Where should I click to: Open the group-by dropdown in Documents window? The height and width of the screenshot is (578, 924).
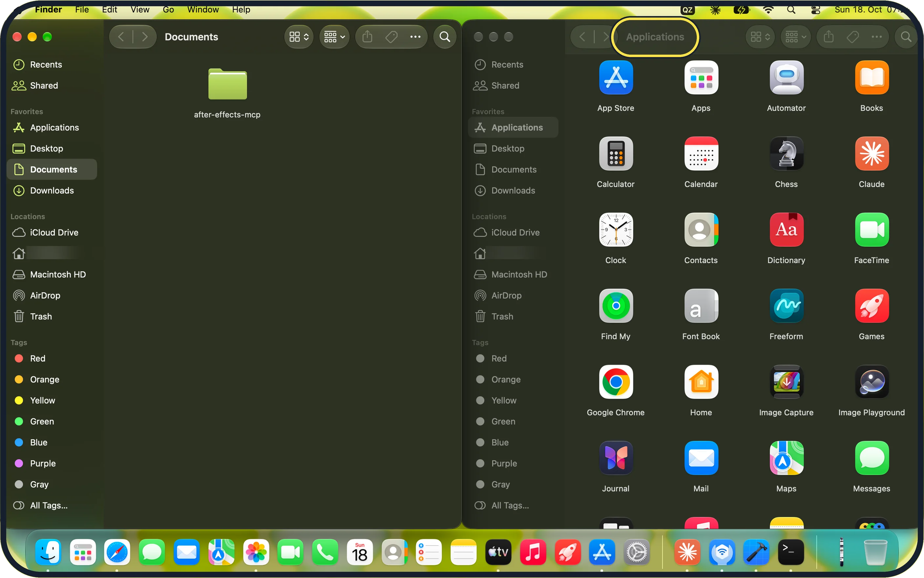334,37
